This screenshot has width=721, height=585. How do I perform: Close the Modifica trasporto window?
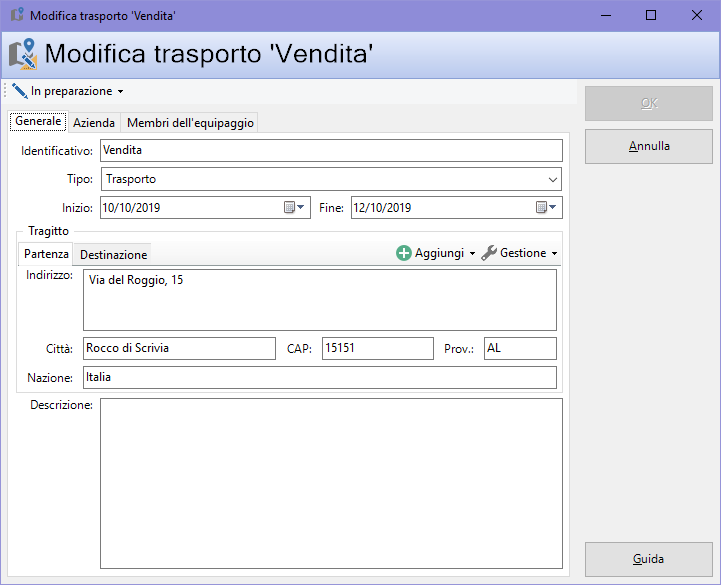697,15
